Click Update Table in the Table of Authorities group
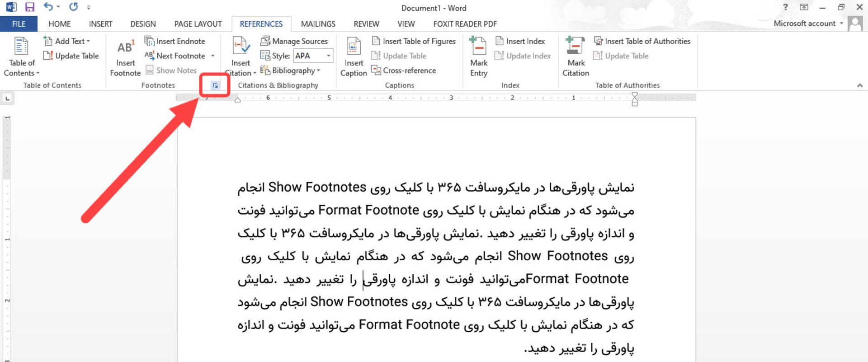The image size is (868, 362). click(x=621, y=56)
